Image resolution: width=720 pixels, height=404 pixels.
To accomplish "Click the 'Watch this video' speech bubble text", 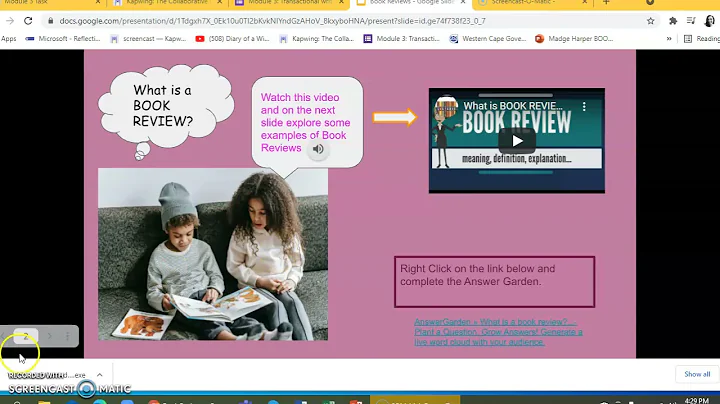I will pos(305,123).
